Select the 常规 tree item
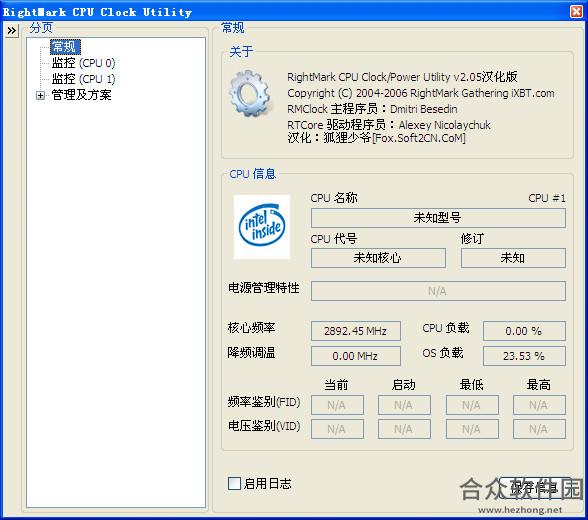Image resolution: width=588 pixels, height=520 pixels. [x=65, y=47]
